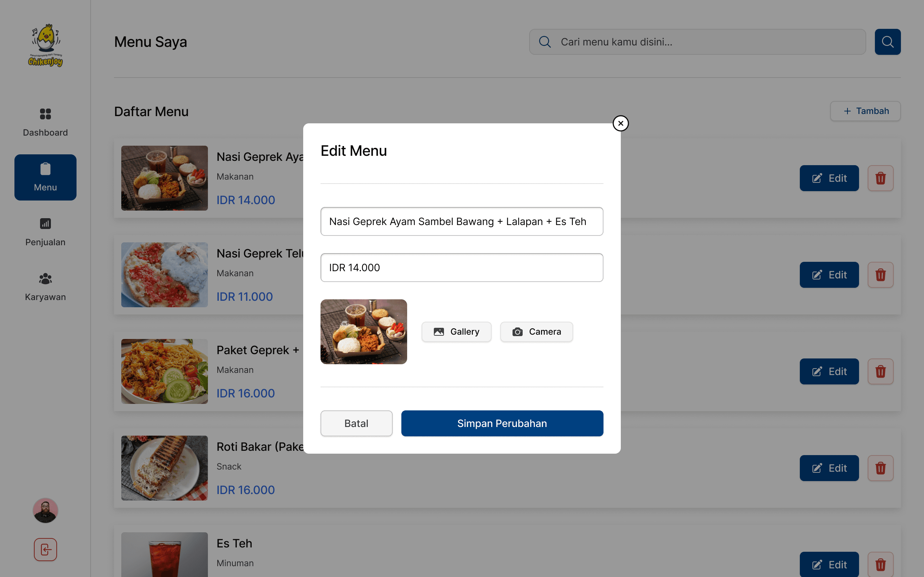Image resolution: width=924 pixels, height=577 pixels.
Task: Remove the Es Teh item via trash
Action: 880,564
